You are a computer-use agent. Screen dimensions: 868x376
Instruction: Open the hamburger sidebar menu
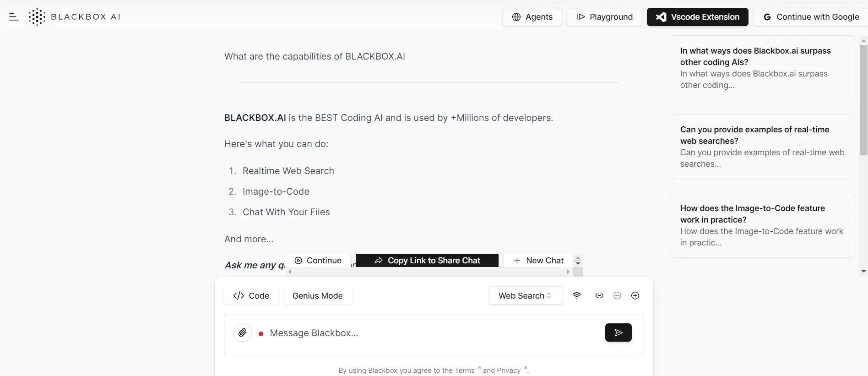point(14,17)
